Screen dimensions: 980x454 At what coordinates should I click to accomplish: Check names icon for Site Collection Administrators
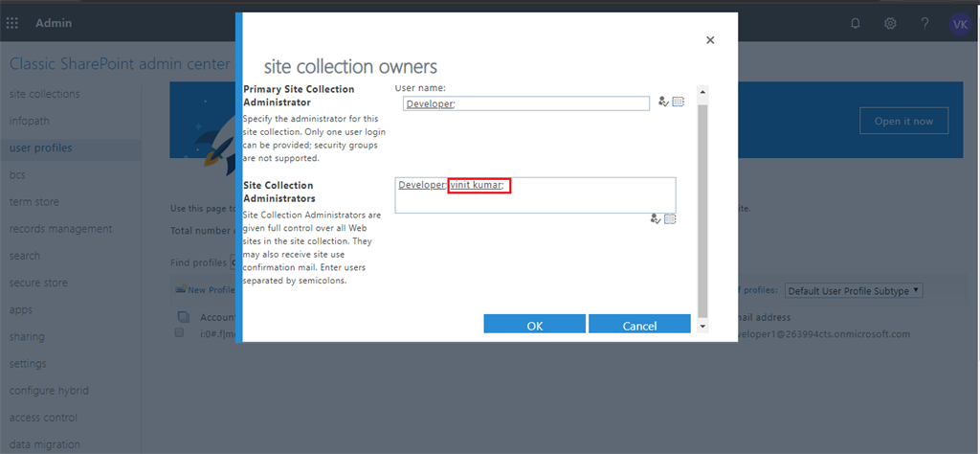point(655,219)
